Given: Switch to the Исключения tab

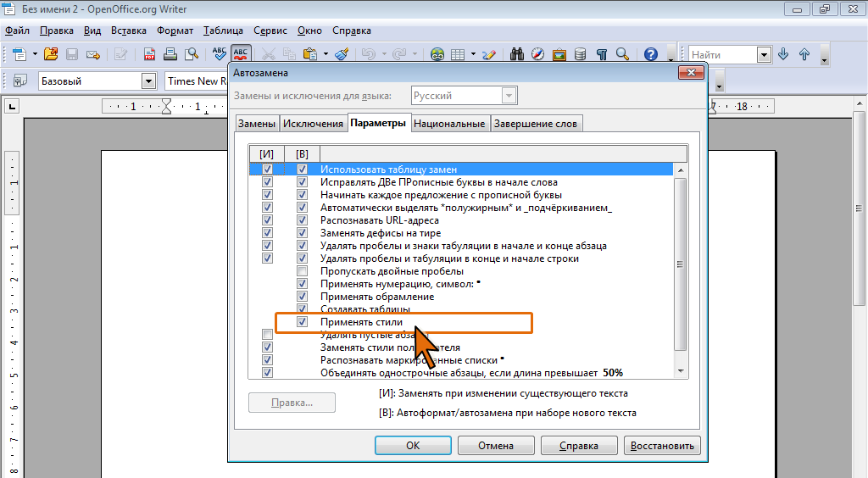Looking at the screenshot, I should tap(314, 124).
